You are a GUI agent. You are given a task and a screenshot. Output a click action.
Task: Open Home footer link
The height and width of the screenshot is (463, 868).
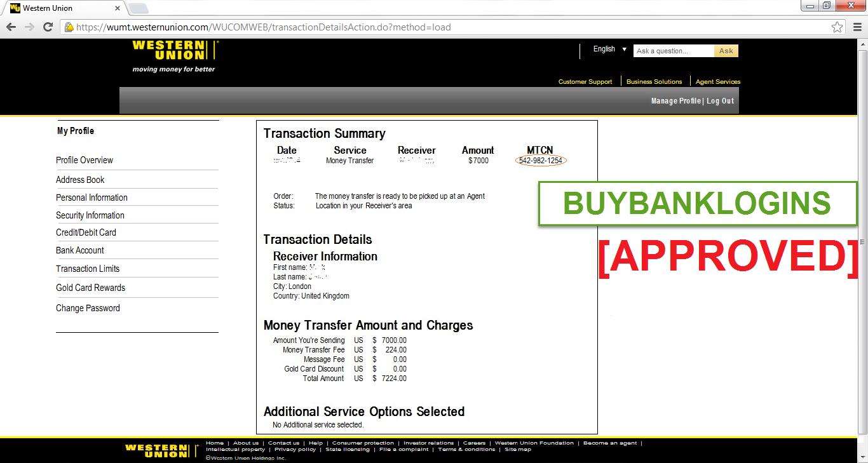215,443
